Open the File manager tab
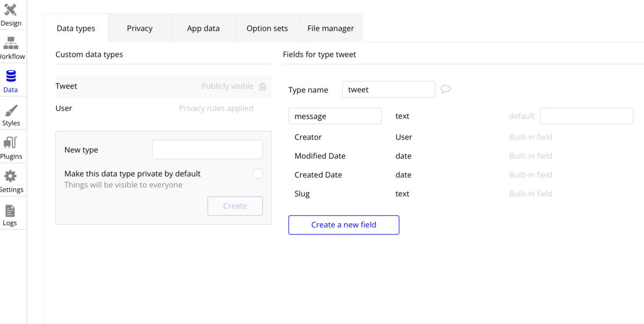 coord(331,28)
